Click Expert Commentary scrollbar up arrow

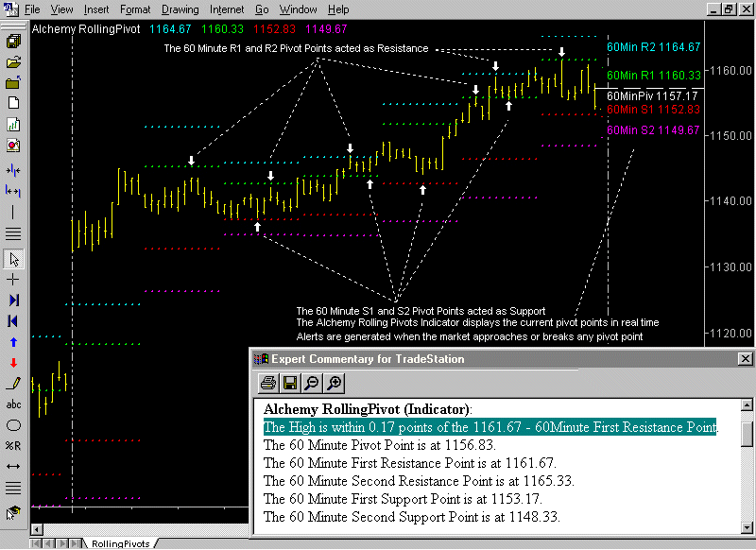coord(747,404)
